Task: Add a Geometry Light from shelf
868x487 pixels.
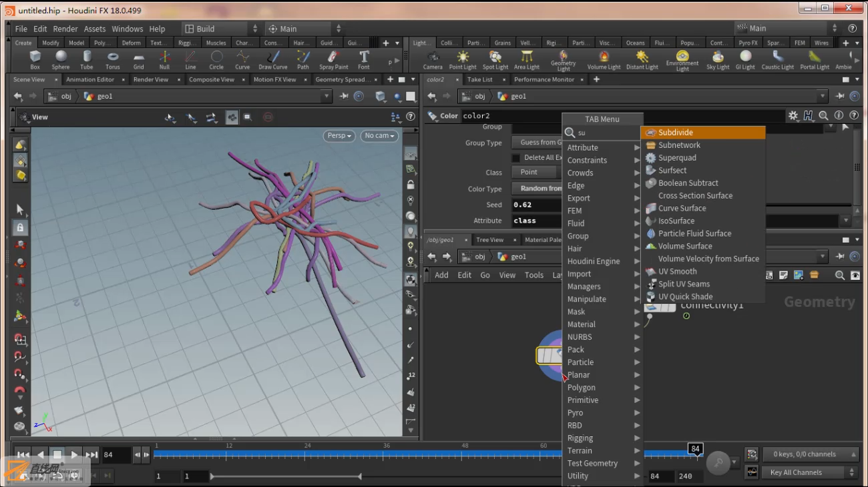Action: coord(564,61)
